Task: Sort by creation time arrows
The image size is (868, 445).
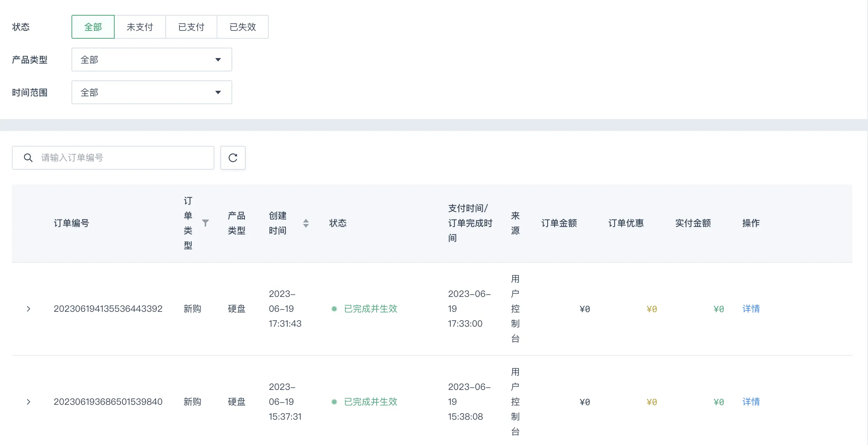Action: point(306,223)
